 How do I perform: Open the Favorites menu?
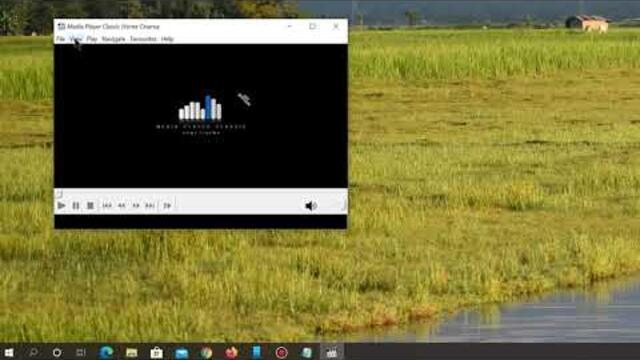click(x=143, y=39)
